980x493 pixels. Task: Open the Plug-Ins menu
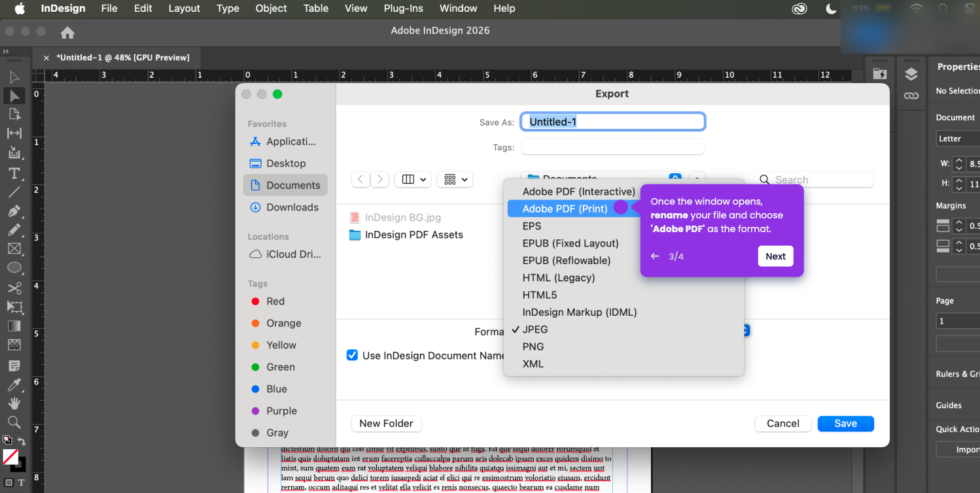pos(404,8)
